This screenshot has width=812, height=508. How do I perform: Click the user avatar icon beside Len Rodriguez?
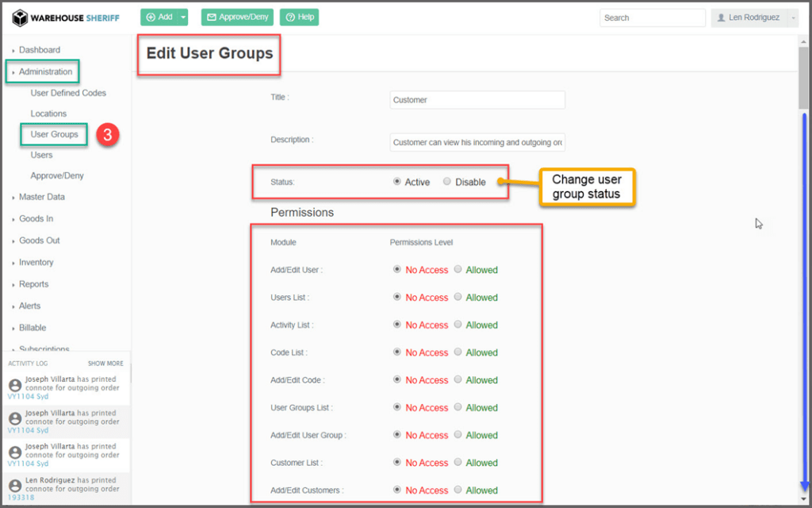[721, 17]
